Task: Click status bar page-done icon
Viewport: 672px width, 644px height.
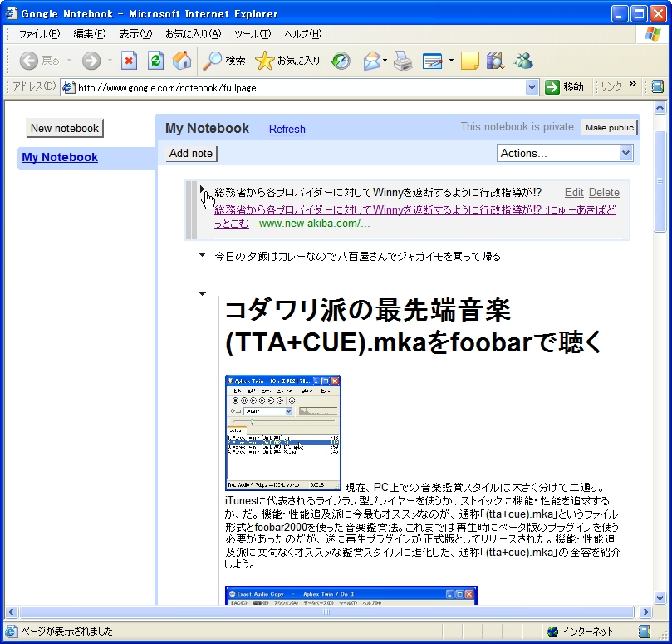Action: 12,632
